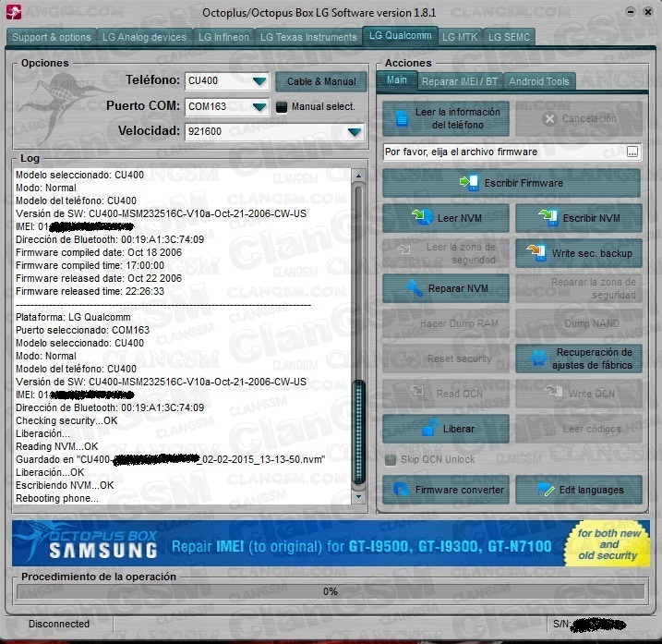Click the Octopus Box app icon in title bar
The width and height of the screenshot is (662, 644).
coord(14,11)
